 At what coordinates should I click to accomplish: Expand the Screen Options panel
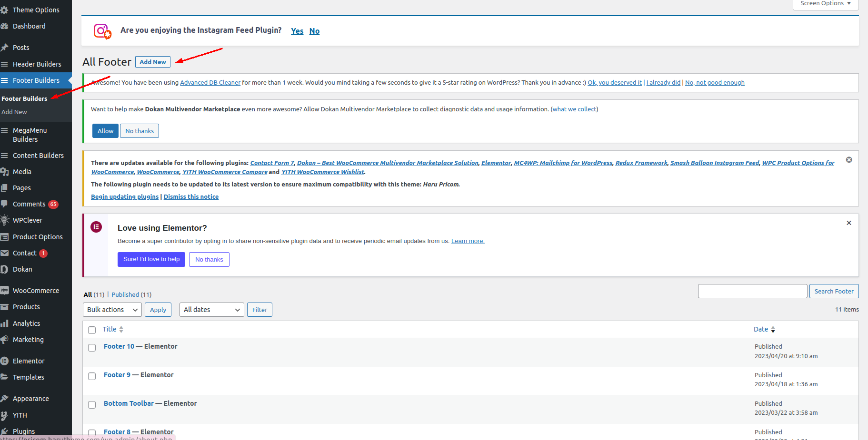(826, 3)
